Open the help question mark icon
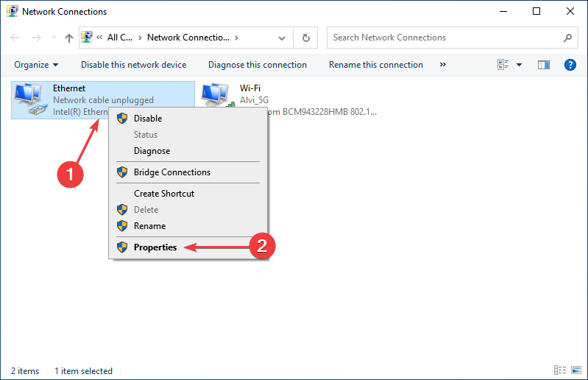This screenshot has height=380, width=588. tap(570, 65)
